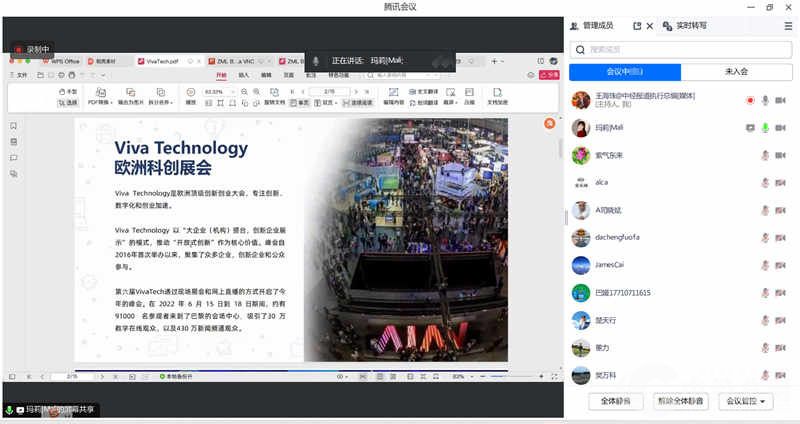This screenshot has width=800, height=424.
Task: Expand the 会议监控 dropdown
Action: (749, 401)
